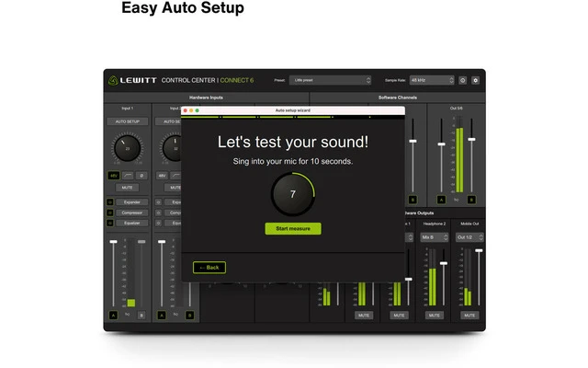Open Headphone 2 Mix B dropdown
588x368 pixels.
[x=435, y=237]
